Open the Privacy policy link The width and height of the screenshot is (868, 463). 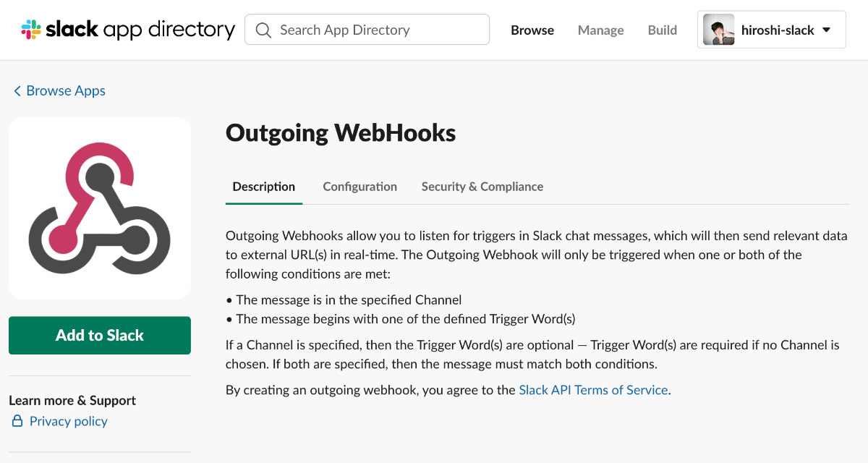(x=69, y=421)
